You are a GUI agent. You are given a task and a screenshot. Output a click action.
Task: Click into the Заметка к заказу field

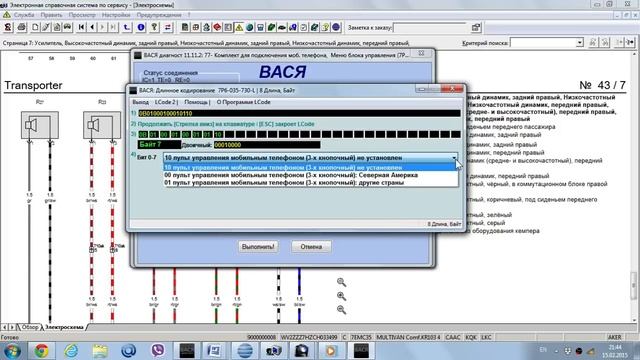point(430,28)
